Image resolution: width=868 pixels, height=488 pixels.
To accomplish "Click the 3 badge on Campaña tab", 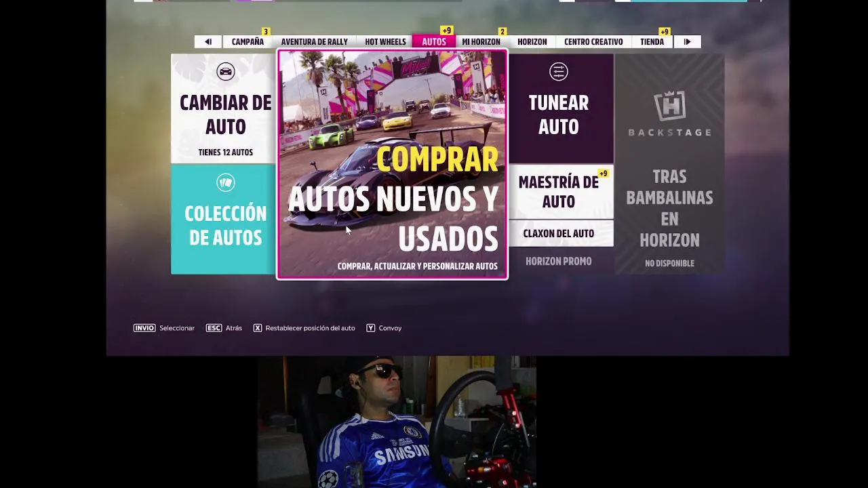I will (266, 32).
